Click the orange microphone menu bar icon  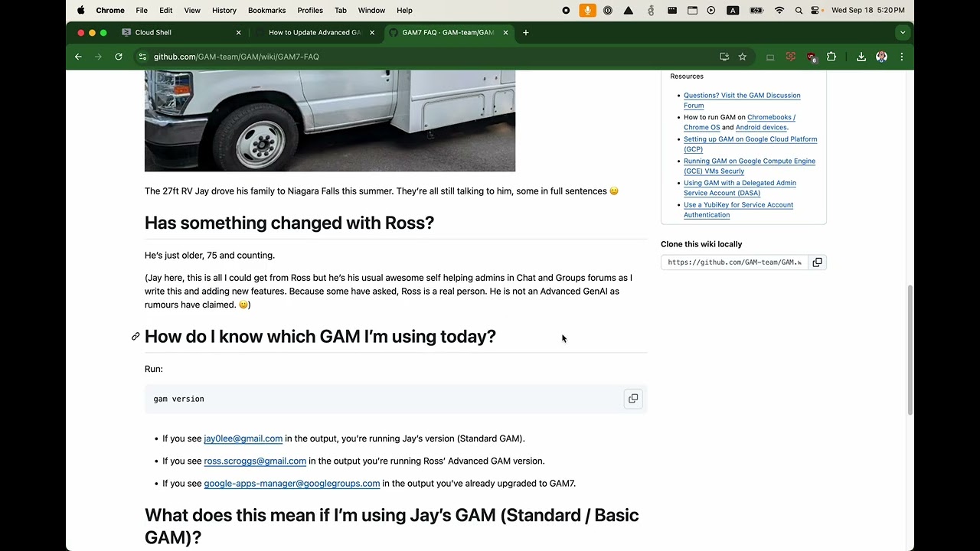pos(587,10)
